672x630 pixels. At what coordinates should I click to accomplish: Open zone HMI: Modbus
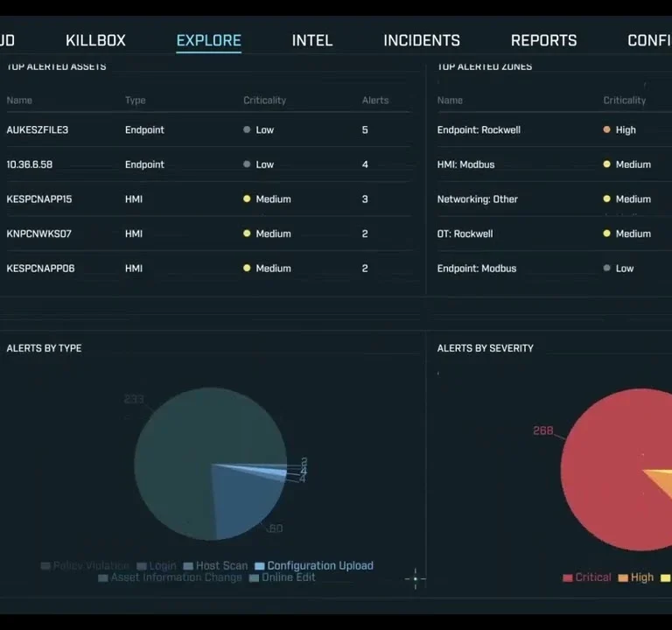[x=465, y=164]
